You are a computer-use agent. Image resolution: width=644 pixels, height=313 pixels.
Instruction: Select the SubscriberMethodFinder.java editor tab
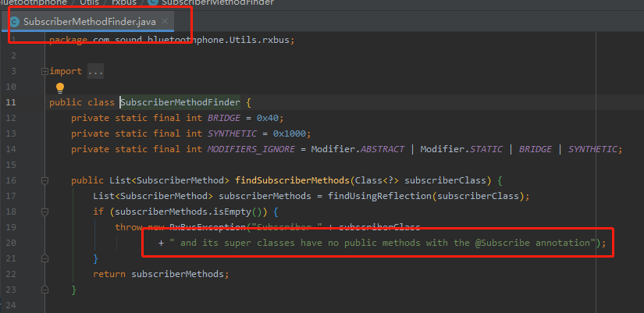pyautogui.click(x=90, y=22)
